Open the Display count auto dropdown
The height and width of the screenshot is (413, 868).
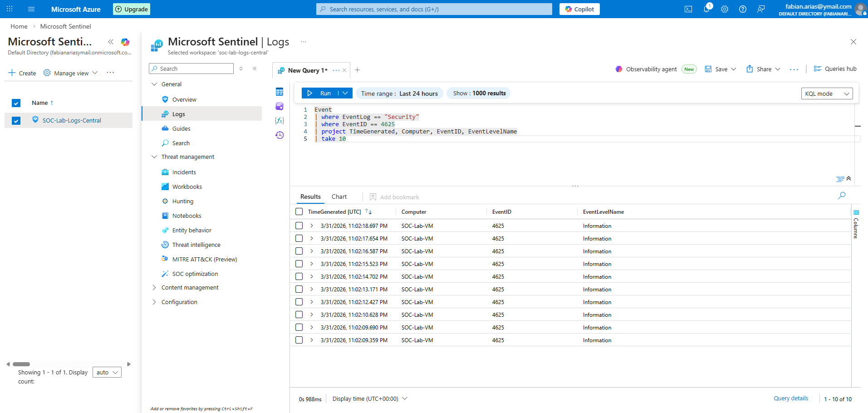(107, 372)
